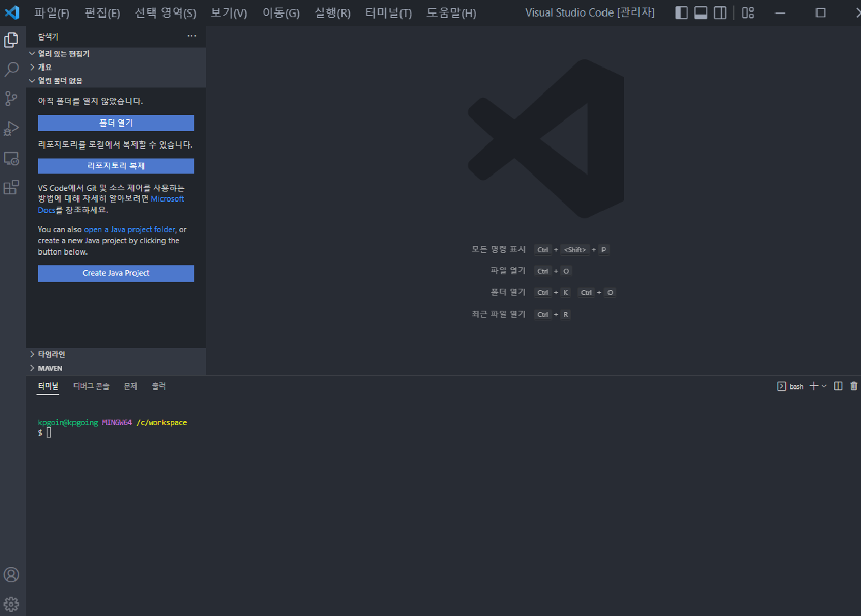Screen dimensions: 861x616
Task: Click the kpgoin@kpgoing text in terminal
Action: 68,422
